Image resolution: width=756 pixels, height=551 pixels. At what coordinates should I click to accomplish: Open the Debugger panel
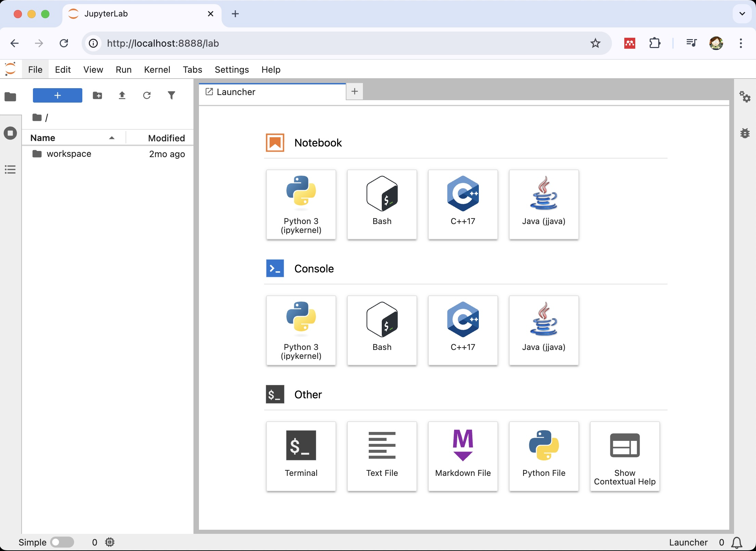[x=745, y=133]
